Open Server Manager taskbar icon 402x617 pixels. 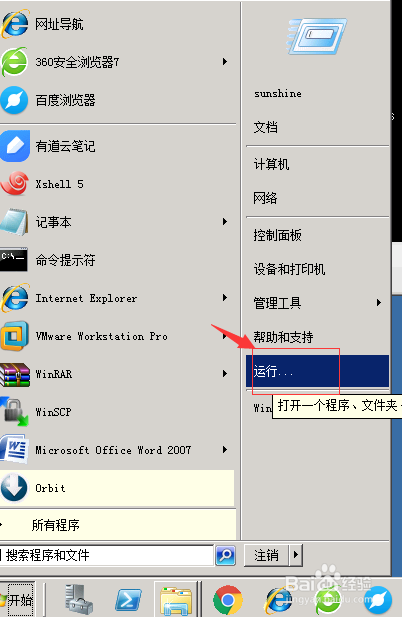[x=79, y=600]
